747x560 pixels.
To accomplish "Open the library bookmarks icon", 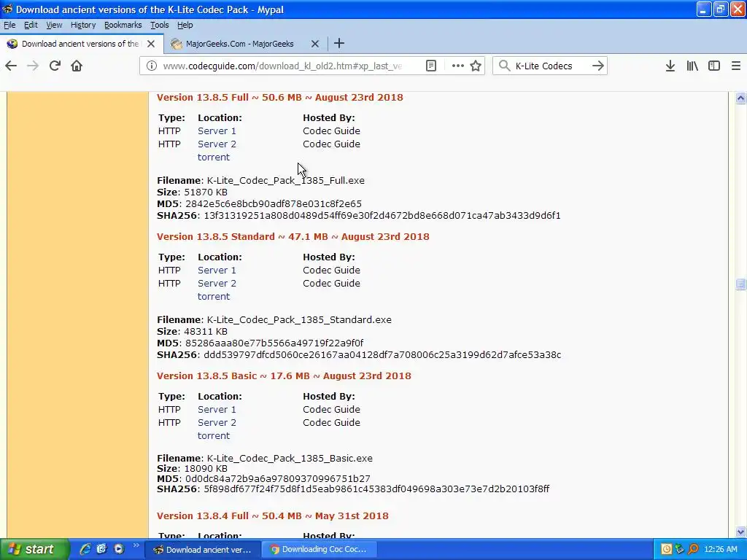I will [x=692, y=66].
